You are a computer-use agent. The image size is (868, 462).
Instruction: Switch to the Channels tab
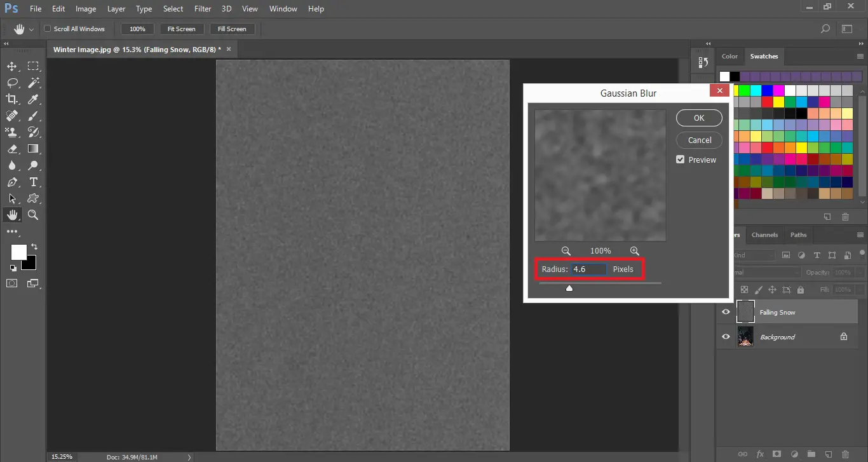pyautogui.click(x=764, y=234)
